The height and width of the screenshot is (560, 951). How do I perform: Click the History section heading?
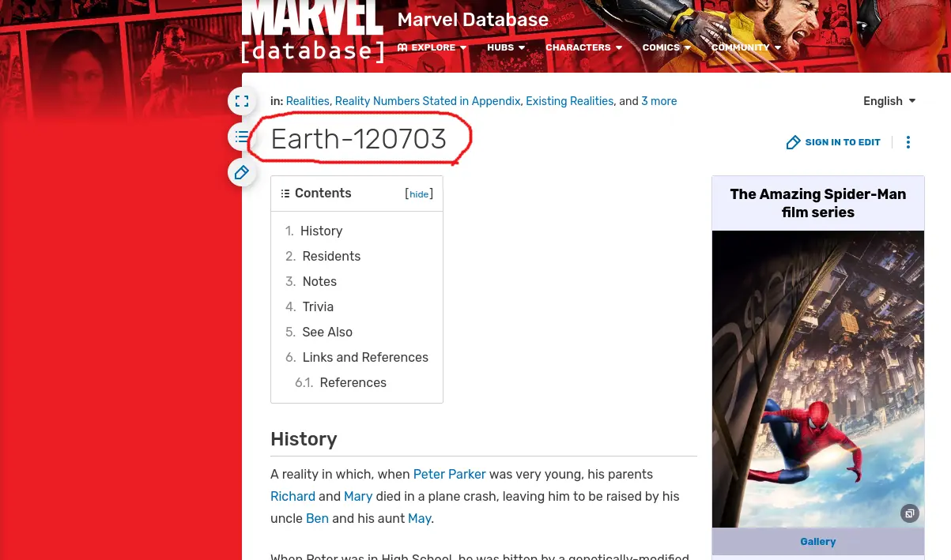[304, 439]
